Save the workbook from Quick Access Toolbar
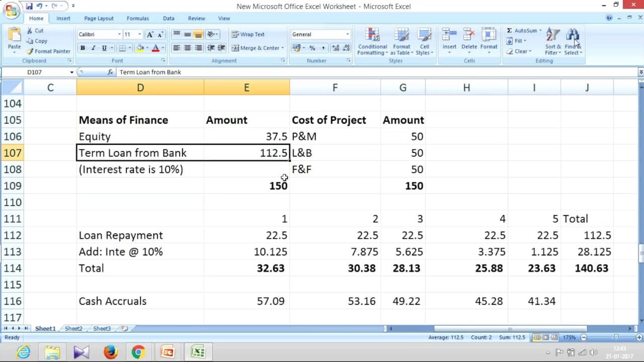Image resolution: width=644 pixels, height=362 pixels. [x=29, y=6]
